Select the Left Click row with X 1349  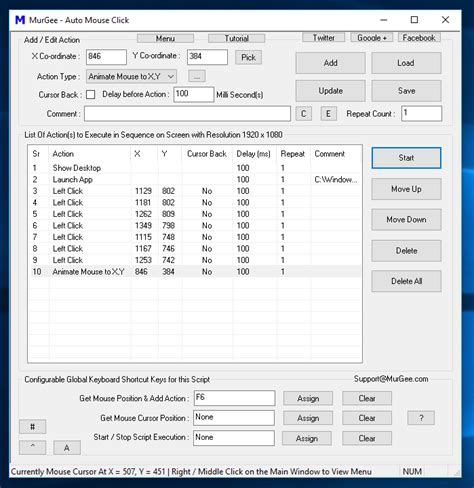(195, 226)
